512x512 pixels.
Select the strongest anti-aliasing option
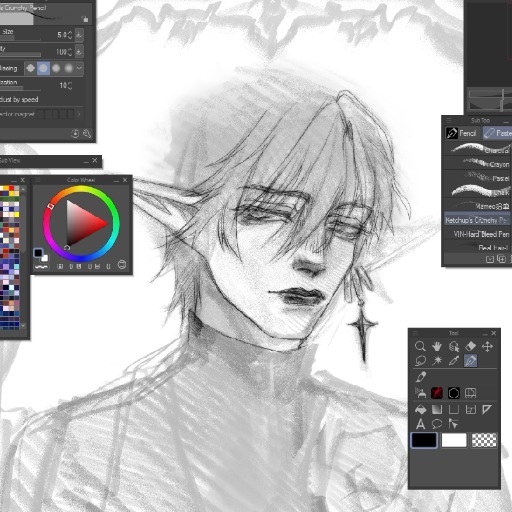[69, 68]
